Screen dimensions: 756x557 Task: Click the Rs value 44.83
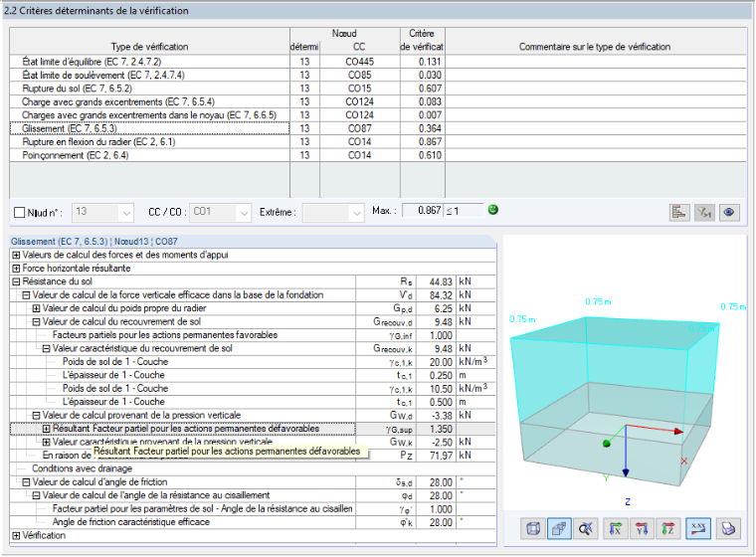point(437,282)
